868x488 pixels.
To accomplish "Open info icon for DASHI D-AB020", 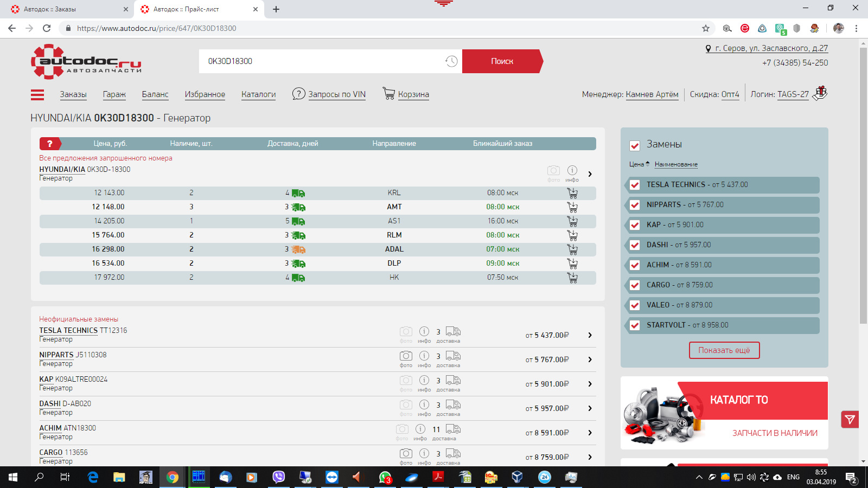I will click(x=424, y=404).
